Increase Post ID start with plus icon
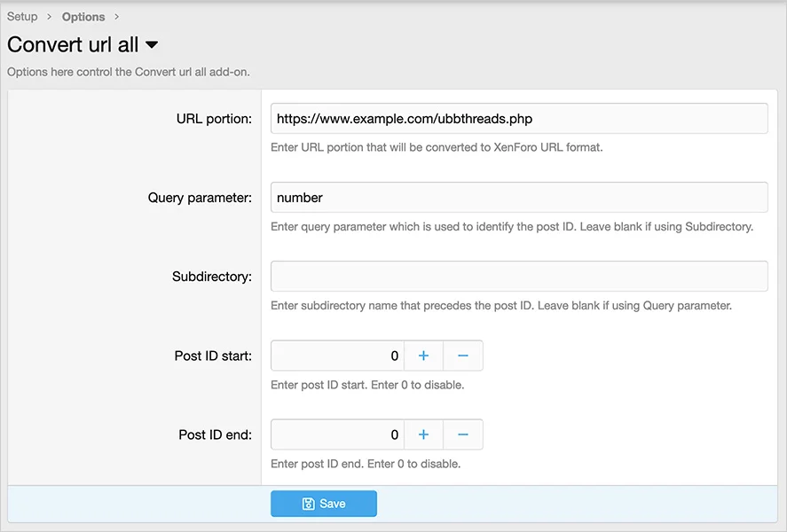The height and width of the screenshot is (532, 787). click(x=423, y=356)
